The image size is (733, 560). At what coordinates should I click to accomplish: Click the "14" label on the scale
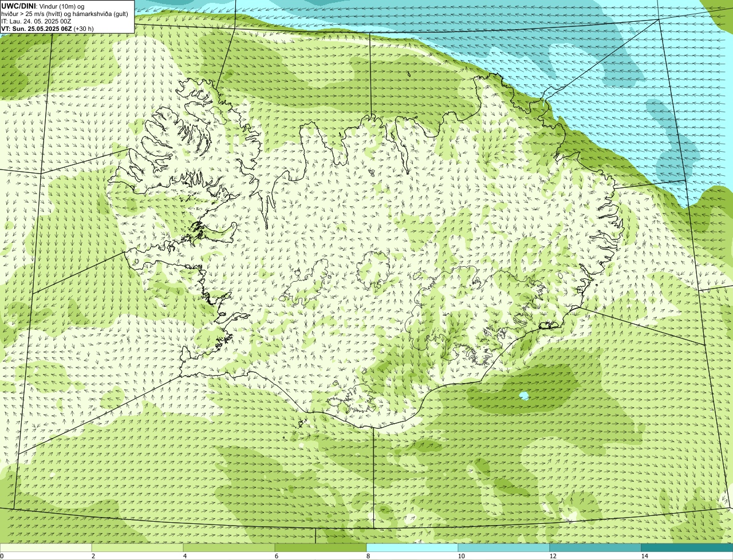(x=644, y=556)
